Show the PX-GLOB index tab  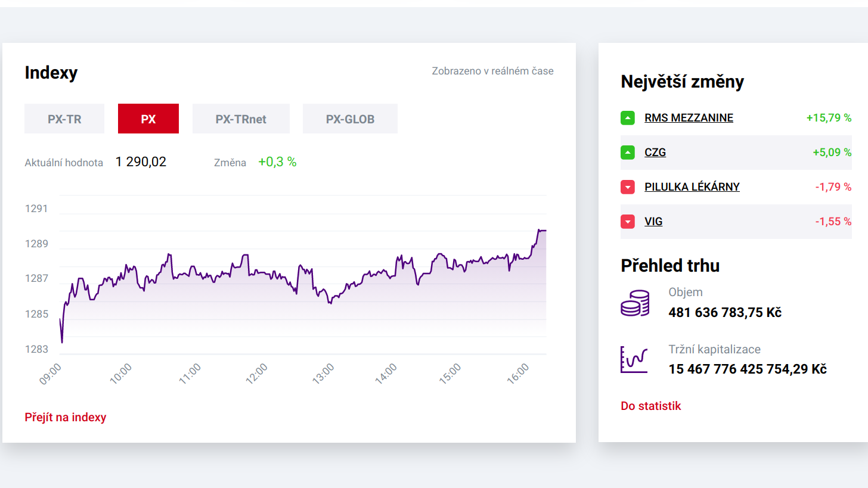(x=350, y=119)
